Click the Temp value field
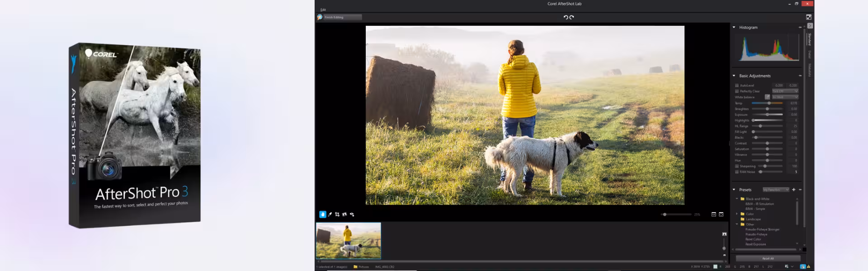 [793, 103]
